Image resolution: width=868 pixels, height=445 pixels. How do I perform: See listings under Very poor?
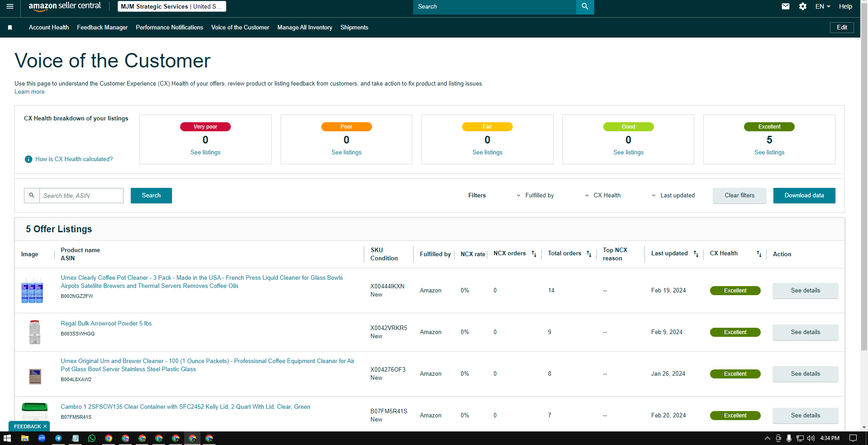click(x=205, y=153)
